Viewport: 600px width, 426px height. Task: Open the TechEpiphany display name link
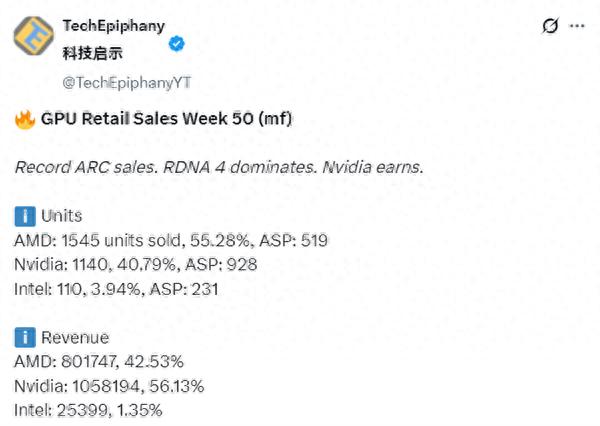(x=113, y=25)
